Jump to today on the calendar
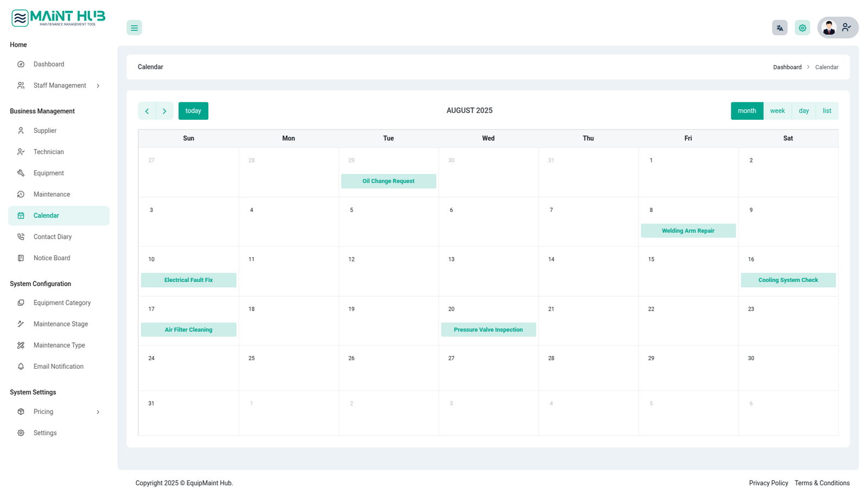 click(x=193, y=111)
